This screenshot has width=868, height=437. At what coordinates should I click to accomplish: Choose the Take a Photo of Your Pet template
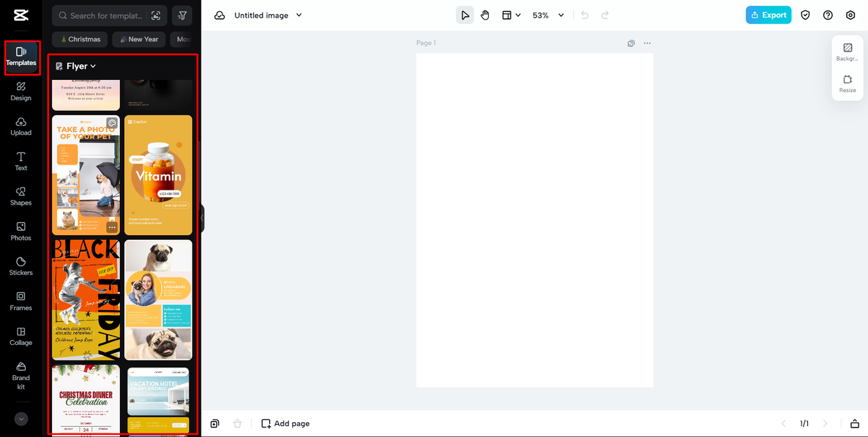coord(86,175)
